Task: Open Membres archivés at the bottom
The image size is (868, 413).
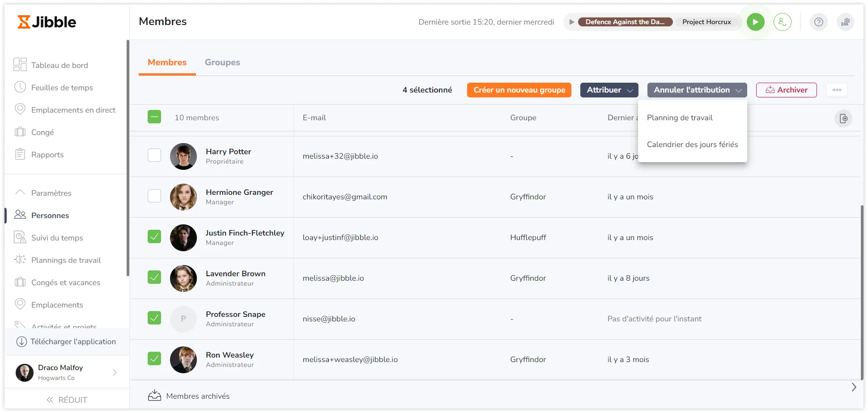Action: 197,396
